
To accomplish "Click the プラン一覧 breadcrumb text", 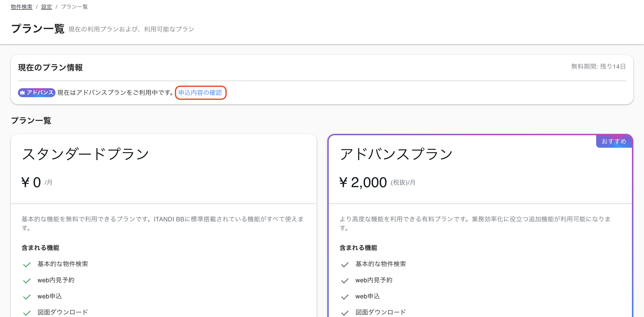I will pos(74,7).
